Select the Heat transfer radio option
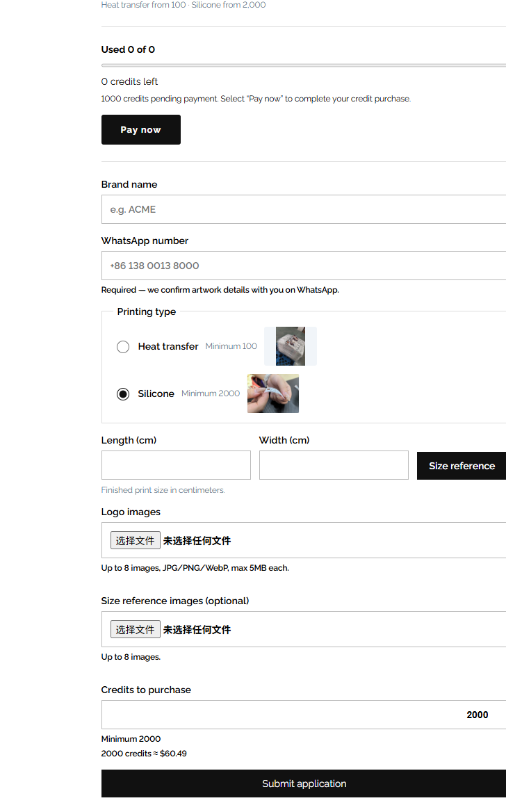The width and height of the screenshot is (506, 812). [x=123, y=346]
